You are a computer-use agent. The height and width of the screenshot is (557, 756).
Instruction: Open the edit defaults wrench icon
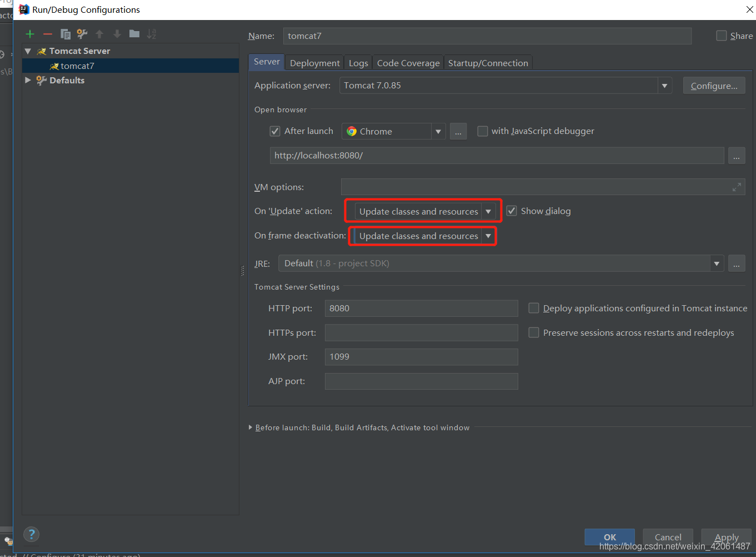pos(82,34)
